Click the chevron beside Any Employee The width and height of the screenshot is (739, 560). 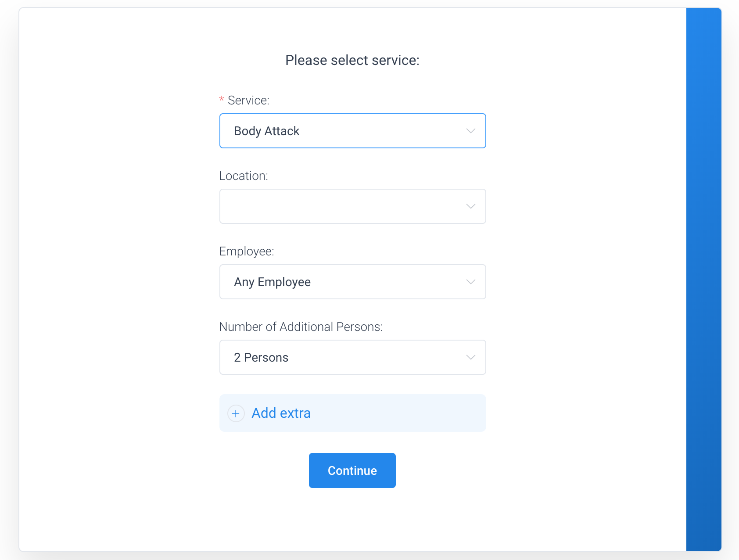470,281
